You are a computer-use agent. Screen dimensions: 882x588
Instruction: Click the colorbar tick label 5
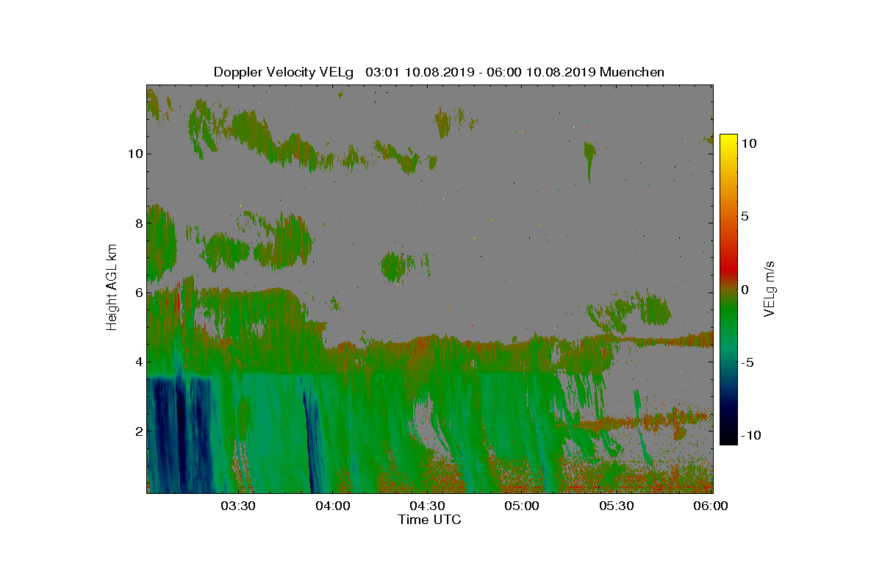point(745,216)
